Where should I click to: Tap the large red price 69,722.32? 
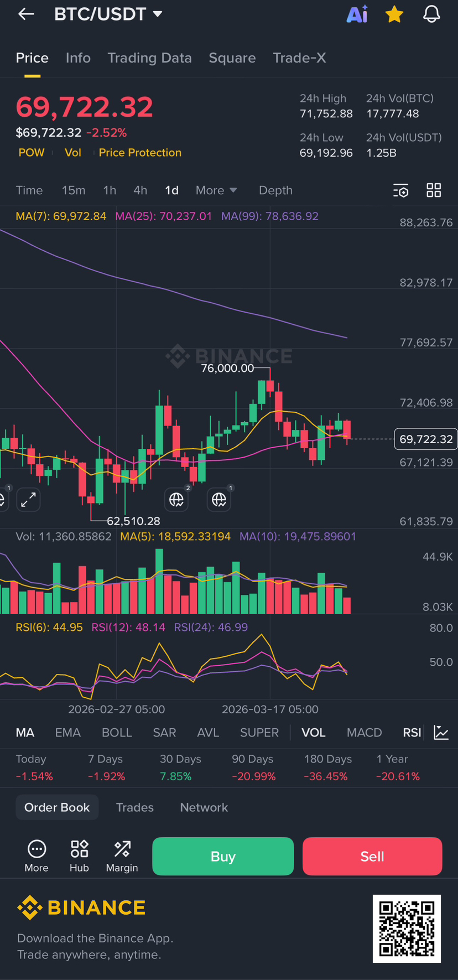pos(84,107)
